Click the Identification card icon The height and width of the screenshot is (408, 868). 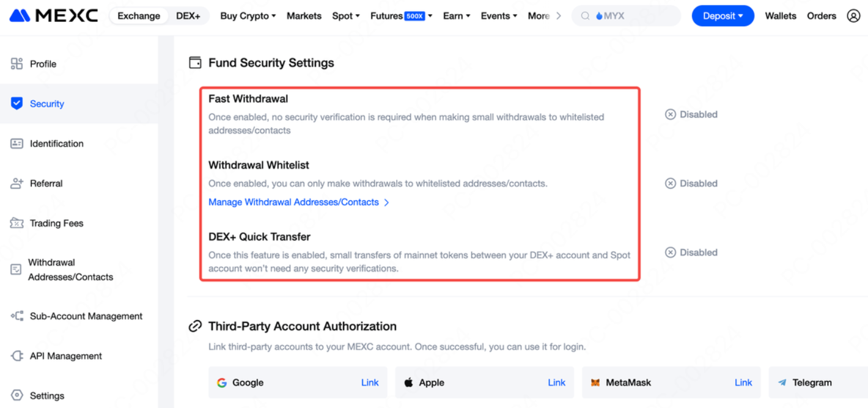(x=17, y=144)
